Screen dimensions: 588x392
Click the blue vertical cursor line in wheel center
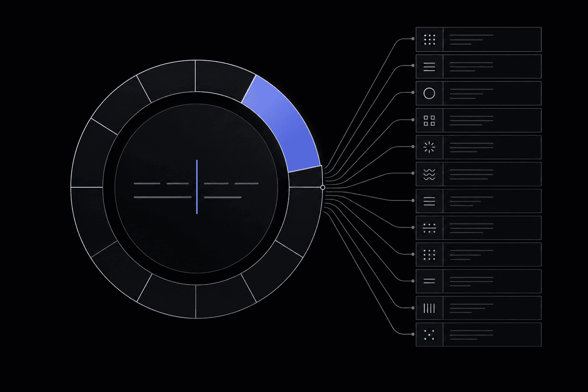tap(196, 187)
